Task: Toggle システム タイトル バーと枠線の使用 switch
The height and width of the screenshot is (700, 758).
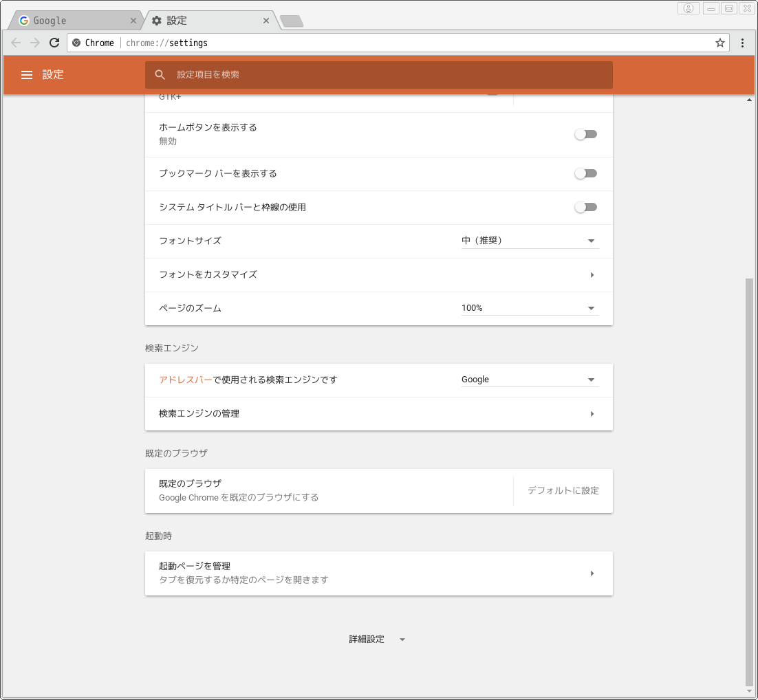Action: [586, 207]
